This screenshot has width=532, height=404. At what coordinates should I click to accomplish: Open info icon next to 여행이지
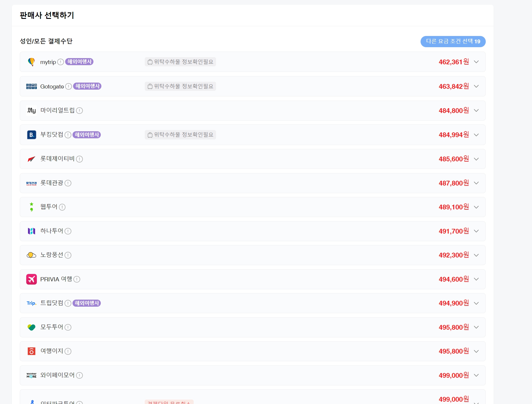(68, 351)
